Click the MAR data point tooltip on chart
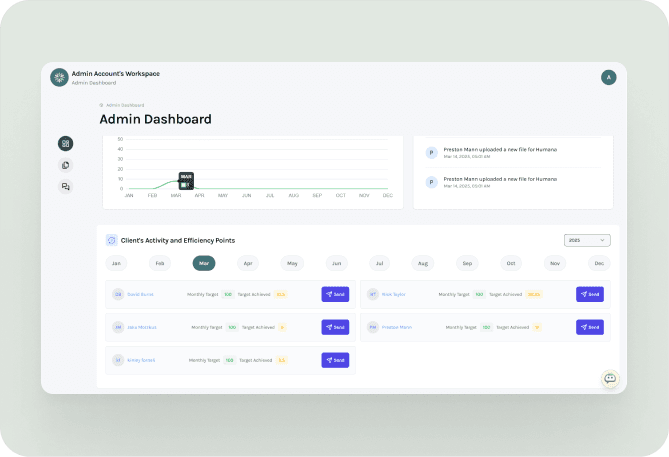 (186, 180)
